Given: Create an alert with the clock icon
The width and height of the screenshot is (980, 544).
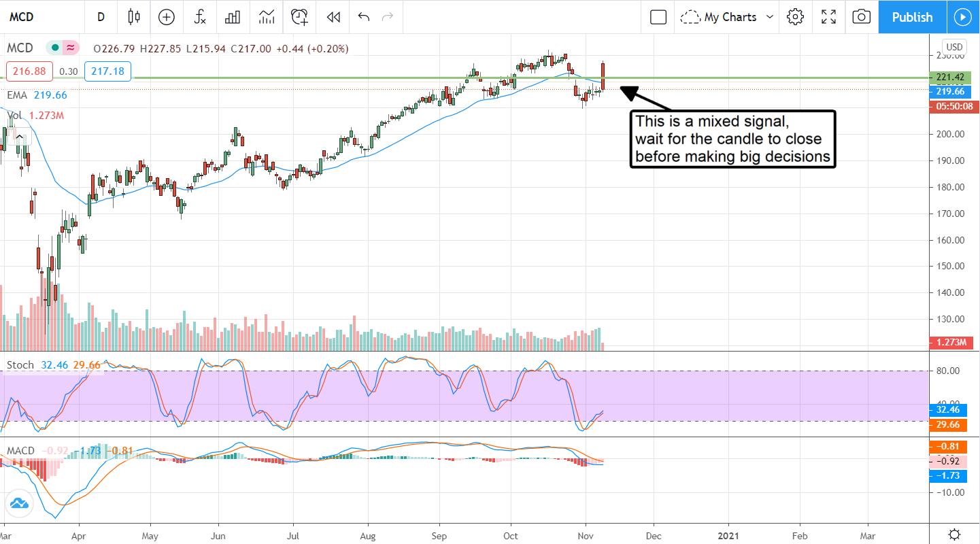Looking at the screenshot, I should coord(299,17).
